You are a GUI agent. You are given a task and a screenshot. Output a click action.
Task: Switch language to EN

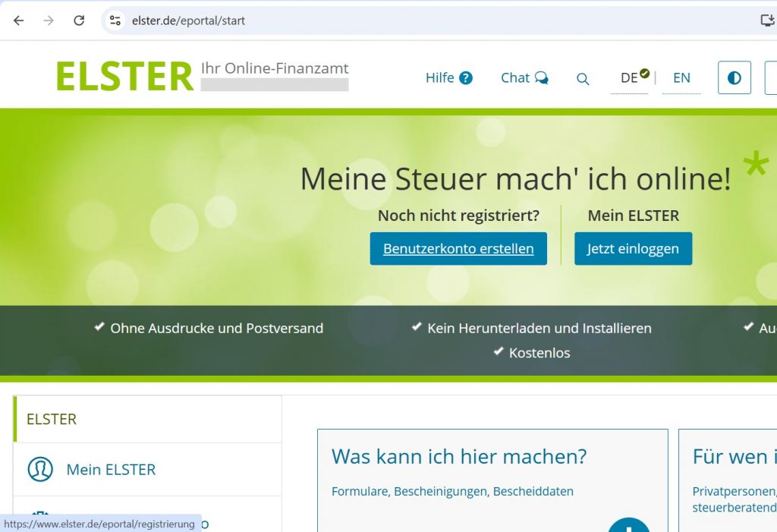(x=681, y=78)
